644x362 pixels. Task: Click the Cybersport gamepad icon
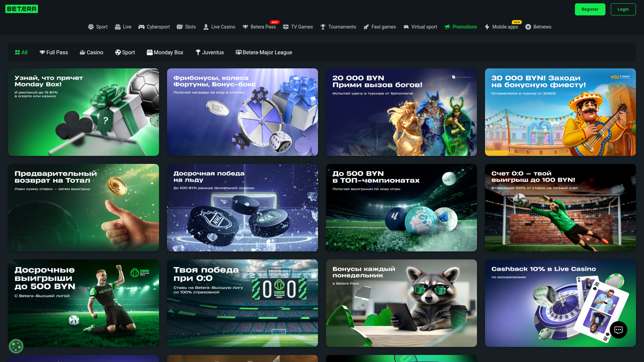click(x=142, y=27)
